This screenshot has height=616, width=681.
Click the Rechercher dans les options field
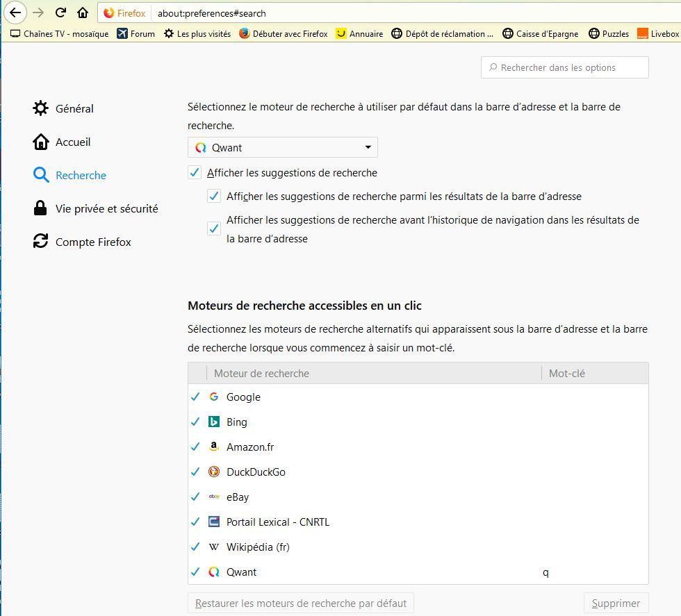564,67
